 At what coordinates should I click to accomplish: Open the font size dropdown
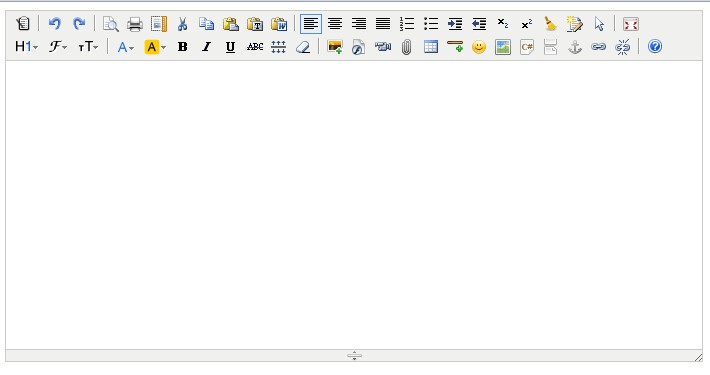(x=88, y=47)
